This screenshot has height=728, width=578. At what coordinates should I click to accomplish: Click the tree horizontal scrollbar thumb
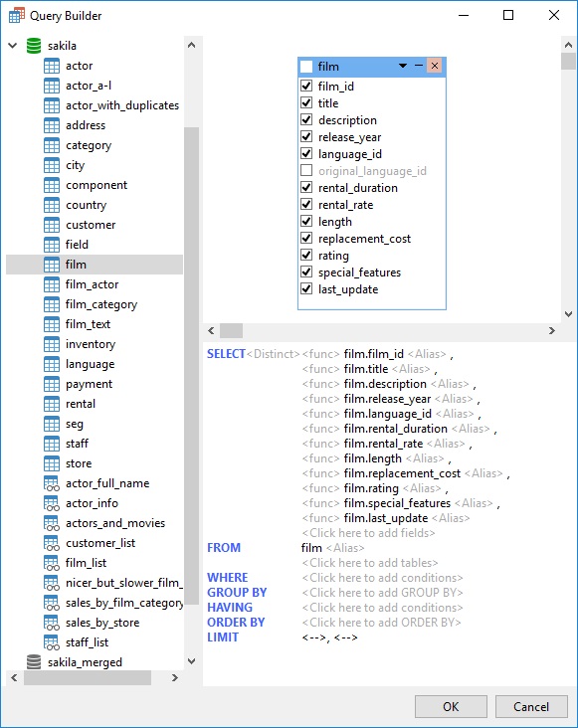(88, 678)
